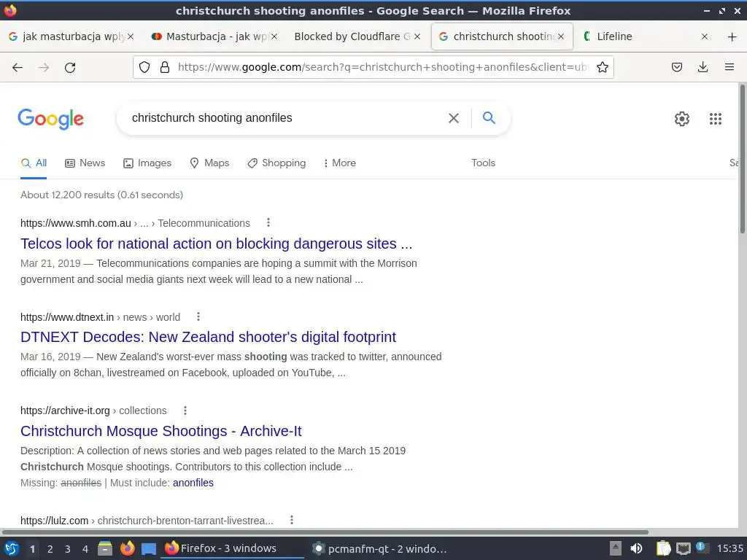Viewport: 747px width, 560px height.
Task: Show site security padlock info
Action: pos(165,67)
